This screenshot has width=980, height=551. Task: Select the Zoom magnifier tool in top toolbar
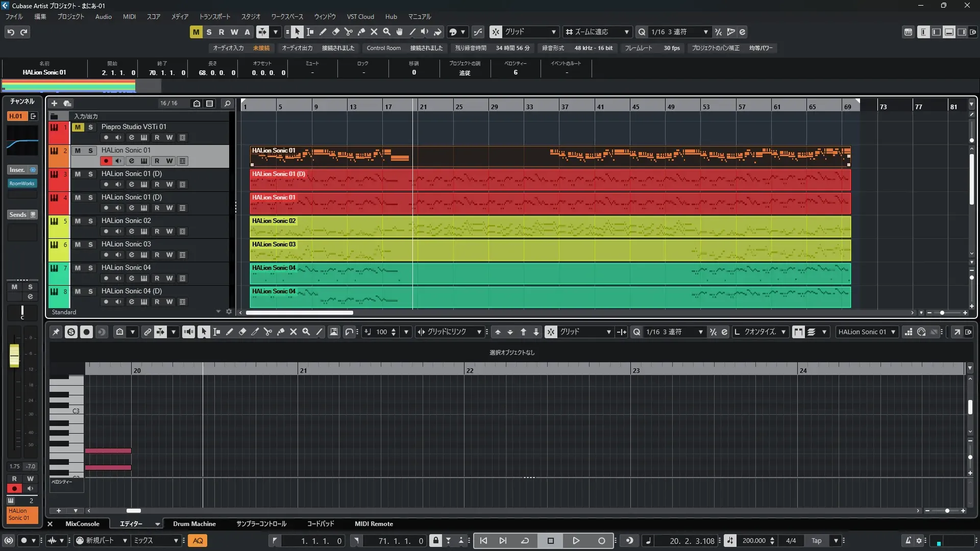pos(387,32)
